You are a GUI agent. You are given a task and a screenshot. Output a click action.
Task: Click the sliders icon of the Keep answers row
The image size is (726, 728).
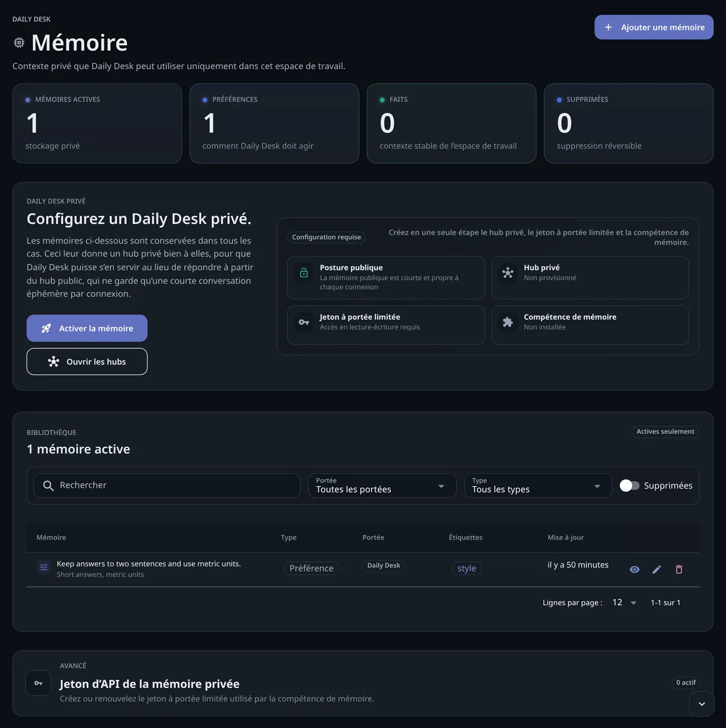point(44,568)
